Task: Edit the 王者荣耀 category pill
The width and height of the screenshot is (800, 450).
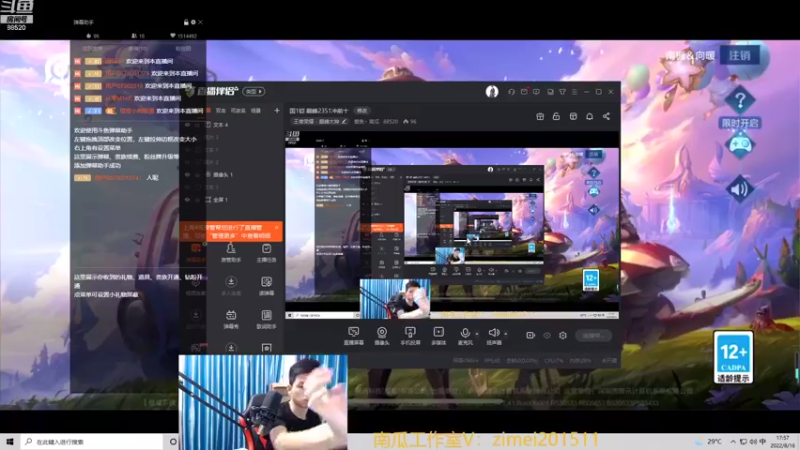Action: 320,121
